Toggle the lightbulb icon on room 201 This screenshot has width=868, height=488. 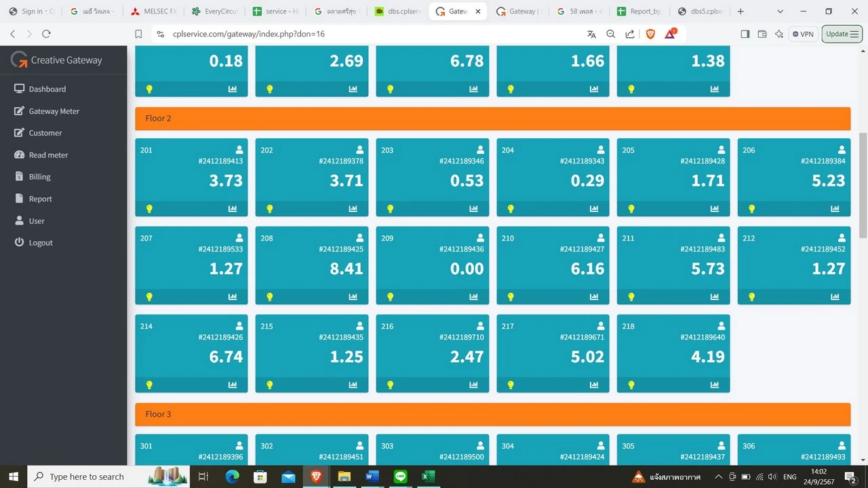point(149,209)
